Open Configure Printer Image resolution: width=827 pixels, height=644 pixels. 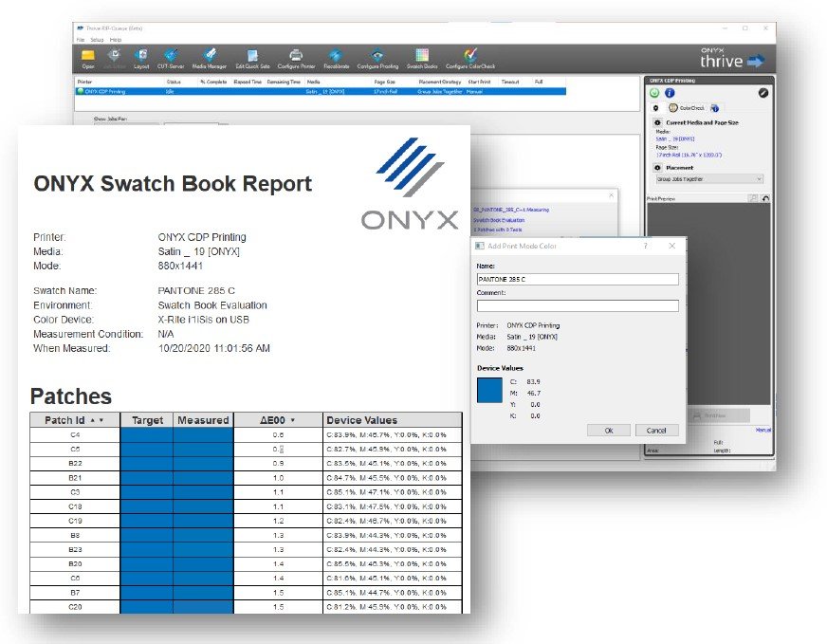click(296, 58)
